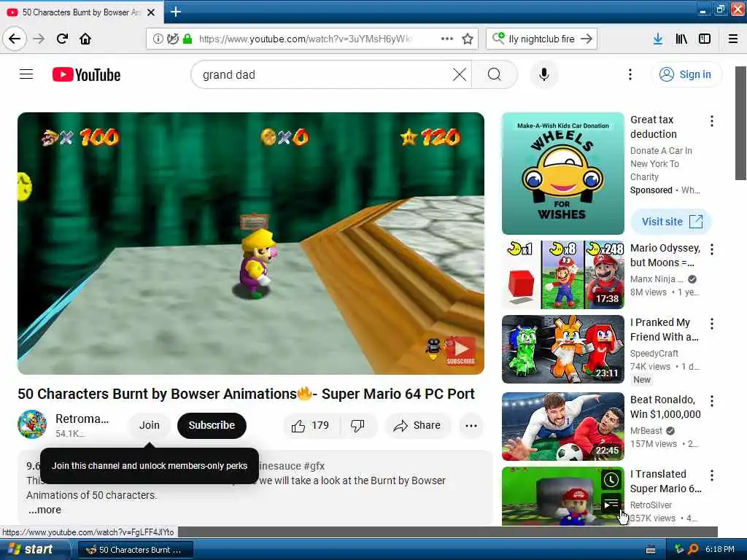The image size is (747, 560).
Task: Click the magnifier tray icon
Action: pyautogui.click(x=694, y=550)
